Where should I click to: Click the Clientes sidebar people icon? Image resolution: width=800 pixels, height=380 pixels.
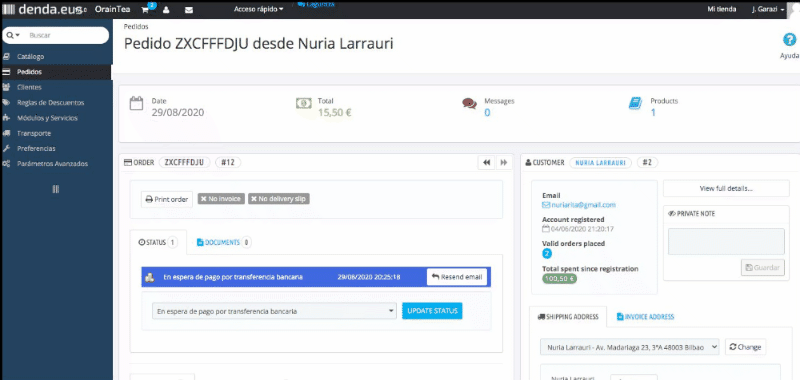click(x=7, y=87)
